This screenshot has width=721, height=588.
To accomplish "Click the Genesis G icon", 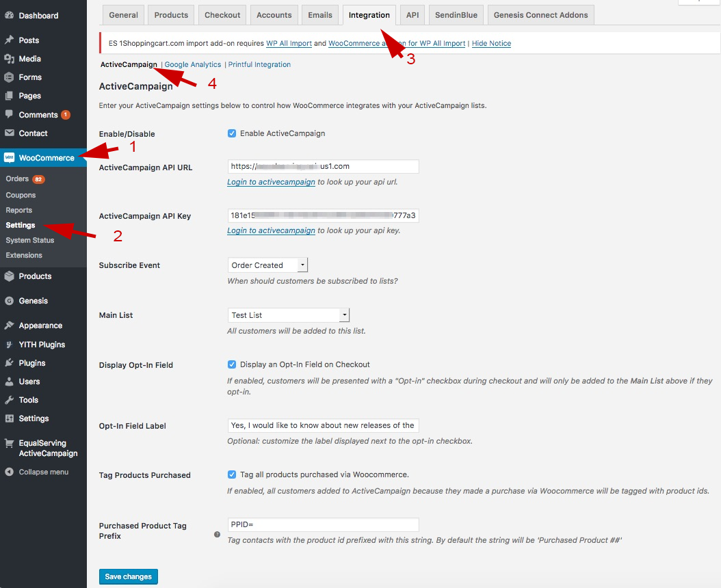I will pyautogui.click(x=9, y=301).
